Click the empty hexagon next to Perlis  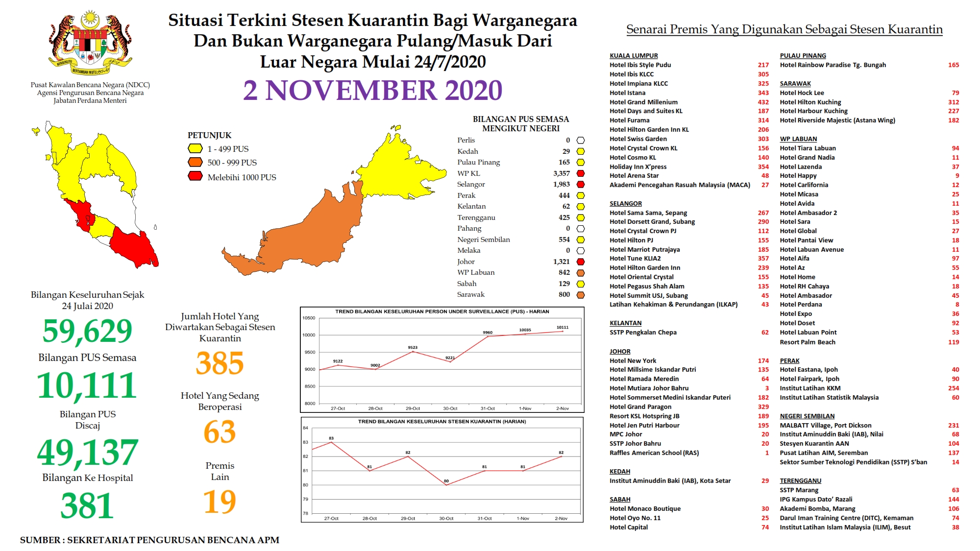pyautogui.click(x=581, y=141)
